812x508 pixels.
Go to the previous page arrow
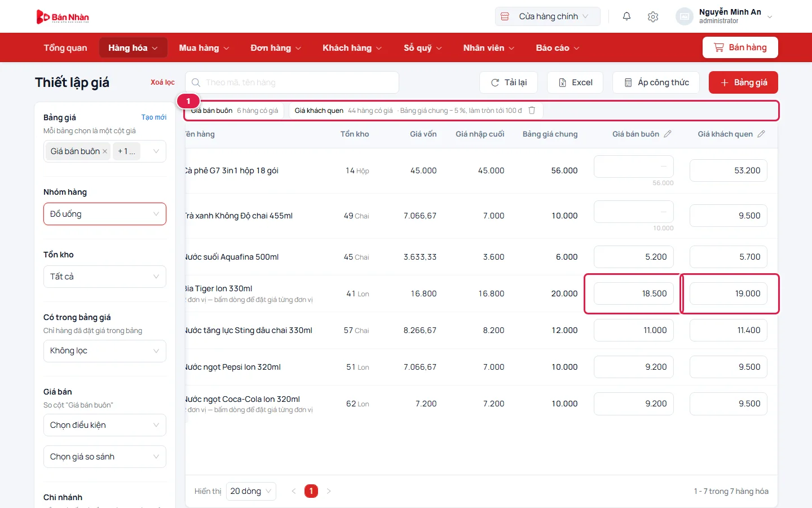pos(293,491)
